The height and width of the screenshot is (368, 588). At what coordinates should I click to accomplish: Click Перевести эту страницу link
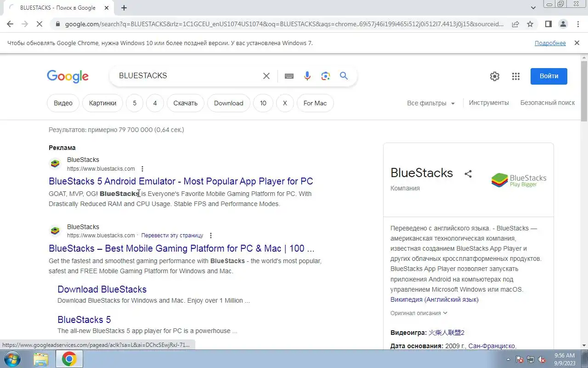[x=172, y=236]
